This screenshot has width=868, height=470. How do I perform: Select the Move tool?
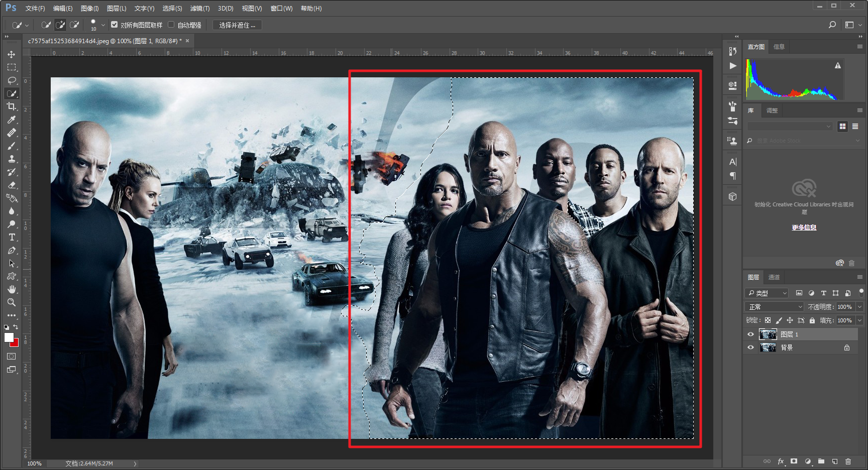coord(12,54)
